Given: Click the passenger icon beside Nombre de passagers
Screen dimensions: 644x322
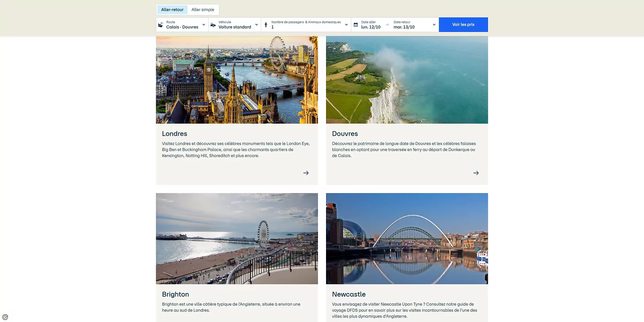Looking at the screenshot, I should [x=266, y=25].
